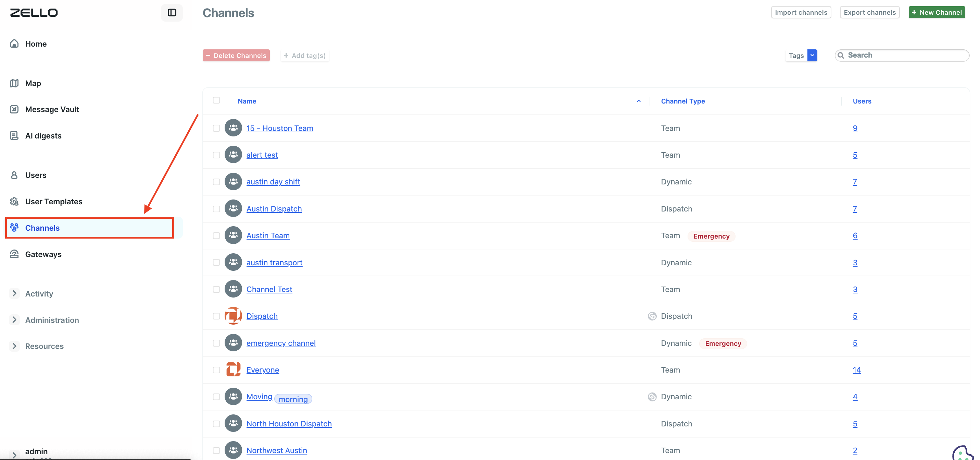Click the Northwest Austin avatar icon
Screen dimensions: 980x460
[x=233, y=450]
